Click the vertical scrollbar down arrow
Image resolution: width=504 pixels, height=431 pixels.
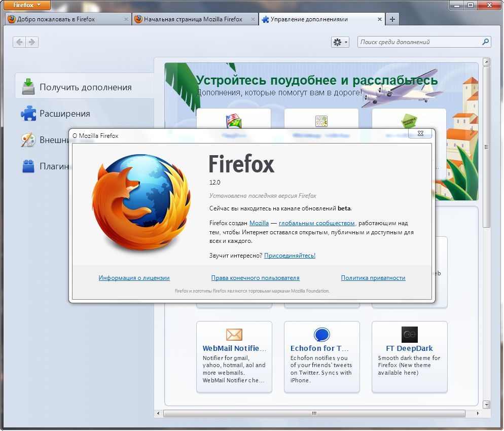[x=487, y=404]
